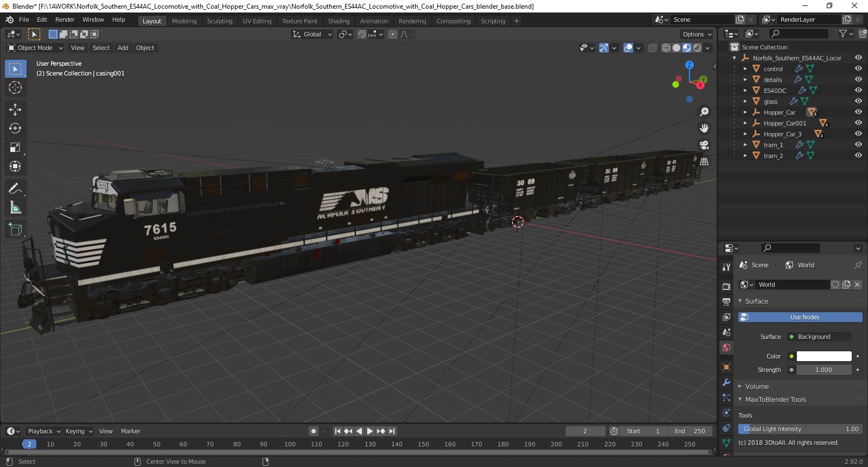Screen dimensions: 868x467
Task: Click the current frame number field
Action: tap(585, 431)
